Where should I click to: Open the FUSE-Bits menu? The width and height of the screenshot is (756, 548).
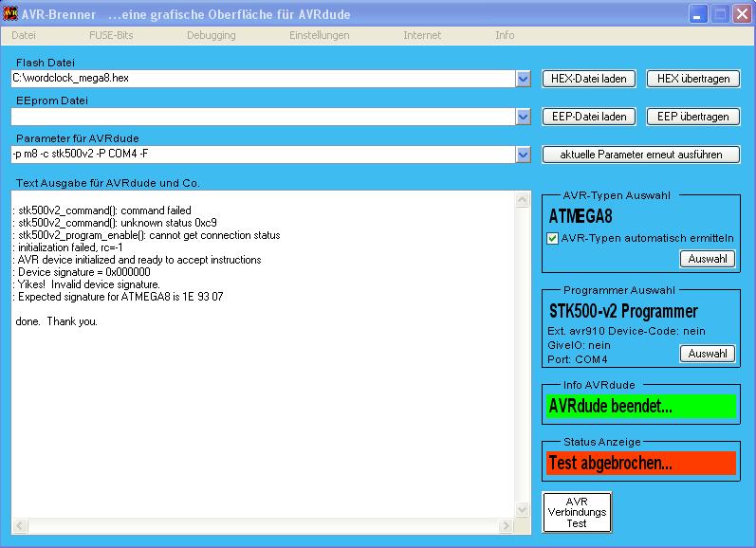[111, 35]
